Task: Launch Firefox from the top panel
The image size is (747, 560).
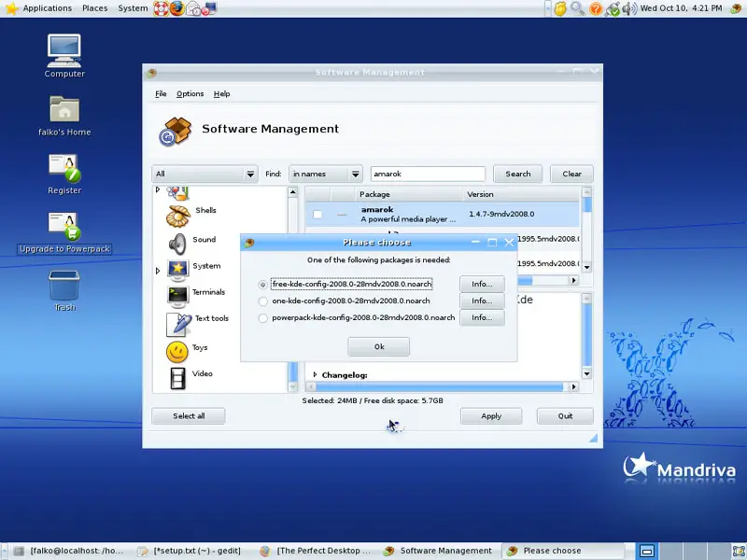Action: coord(176,8)
